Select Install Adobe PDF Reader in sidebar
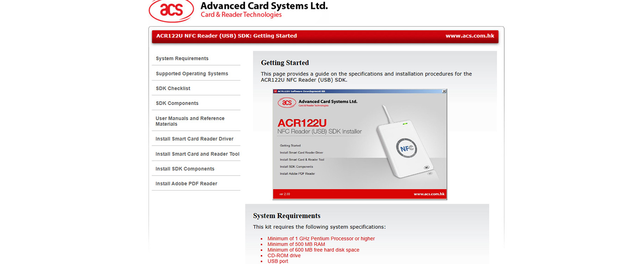 186,184
